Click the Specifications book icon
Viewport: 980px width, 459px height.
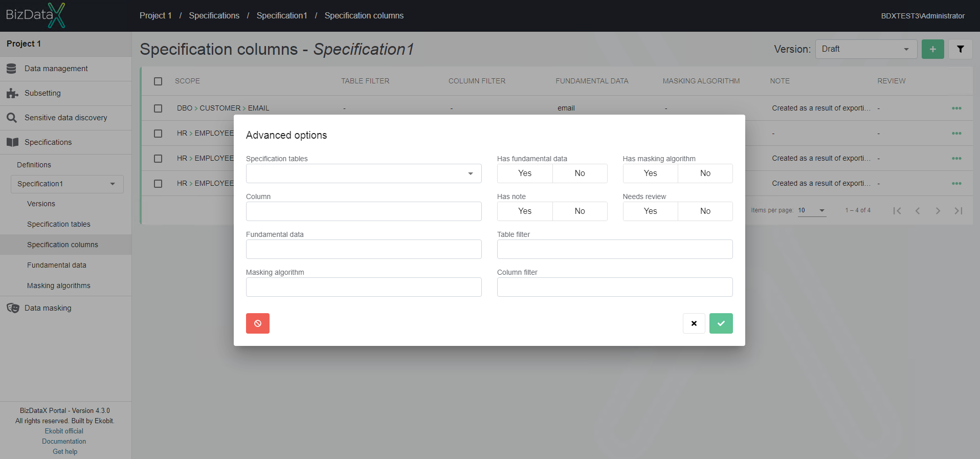pyautogui.click(x=12, y=142)
